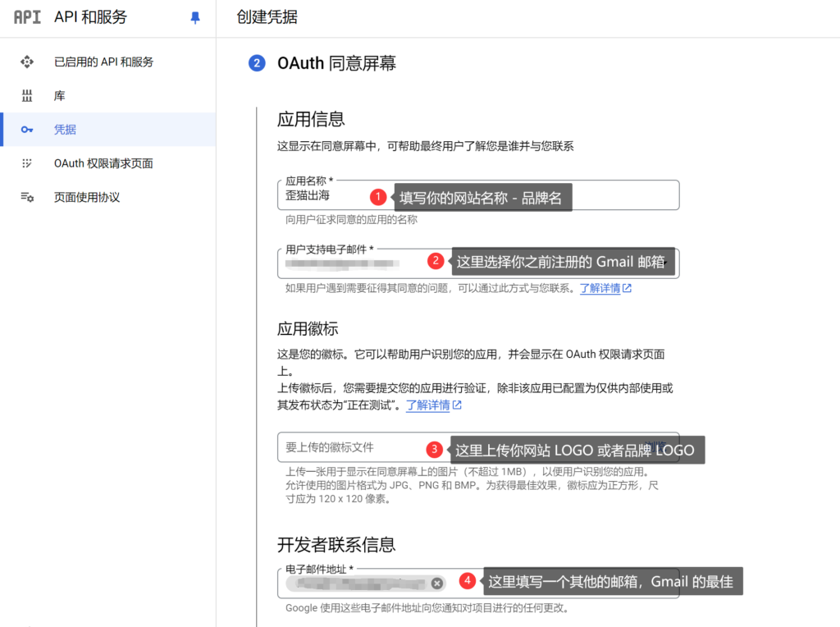Click the 页面使用协议 settings icon

(x=27, y=197)
